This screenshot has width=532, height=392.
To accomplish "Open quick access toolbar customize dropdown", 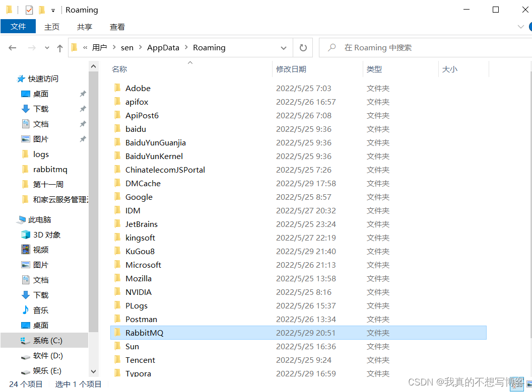I will [x=53, y=11].
